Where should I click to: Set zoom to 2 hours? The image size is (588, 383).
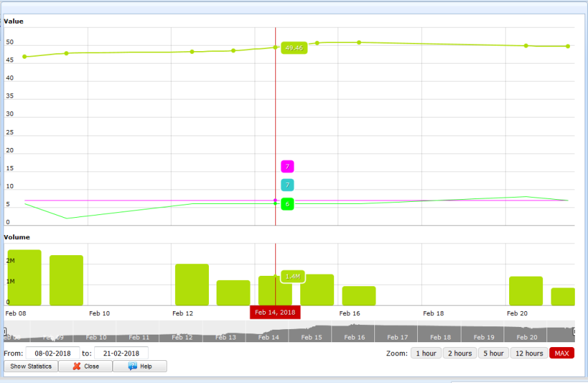(x=459, y=353)
